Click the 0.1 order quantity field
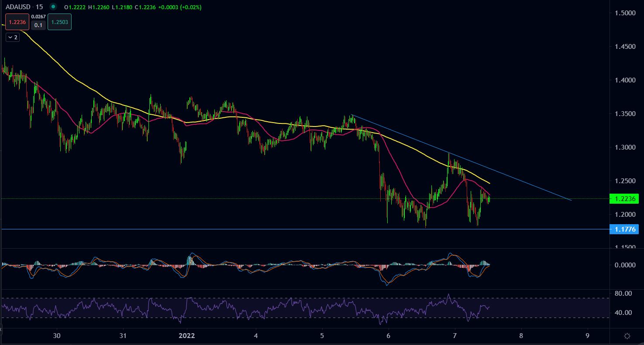644x345 pixels. (38, 25)
